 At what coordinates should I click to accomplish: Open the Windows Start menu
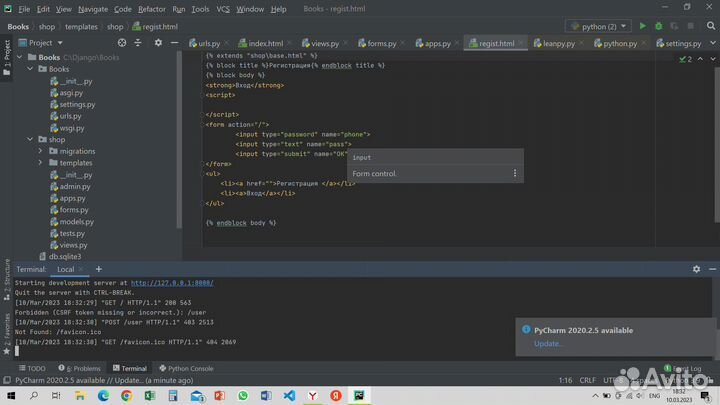pyautogui.click(x=11, y=395)
